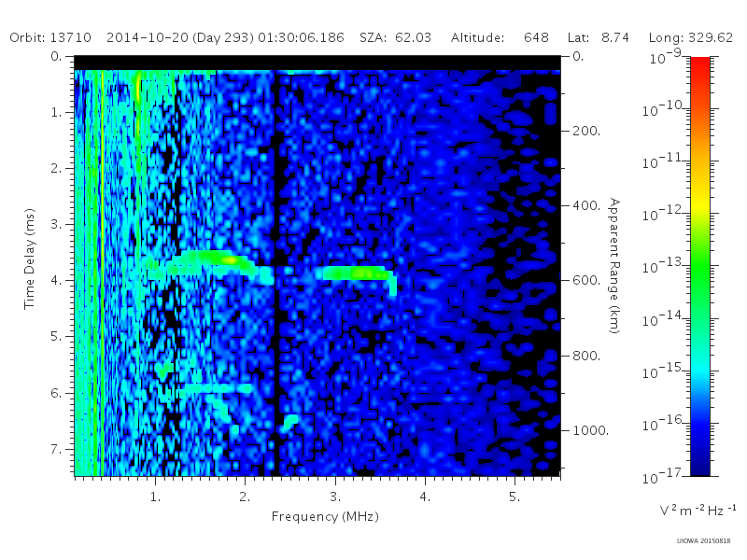Click the faint echo trace near 6 ms delay
Image resolution: width=747 pixels, height=560 pixels.
point(216,388)
